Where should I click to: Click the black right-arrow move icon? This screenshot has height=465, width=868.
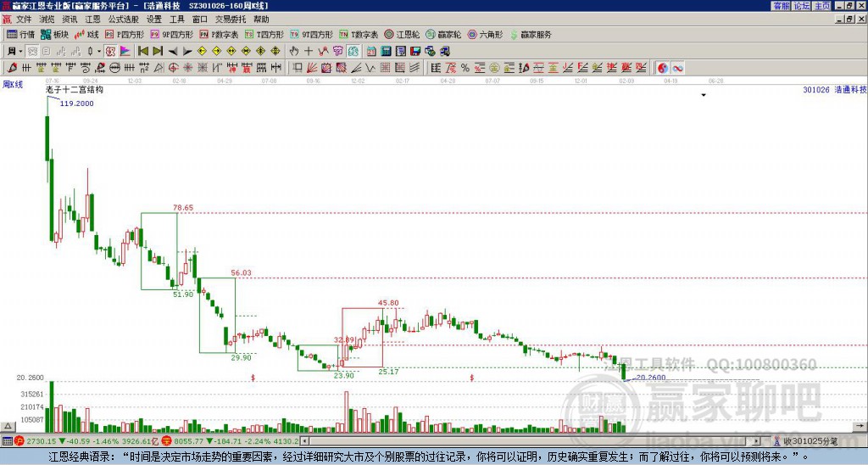coord(187,52)
